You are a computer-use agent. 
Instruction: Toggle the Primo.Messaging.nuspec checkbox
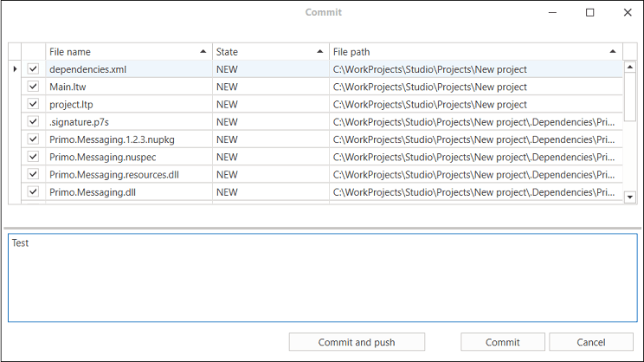coord(33,157)
